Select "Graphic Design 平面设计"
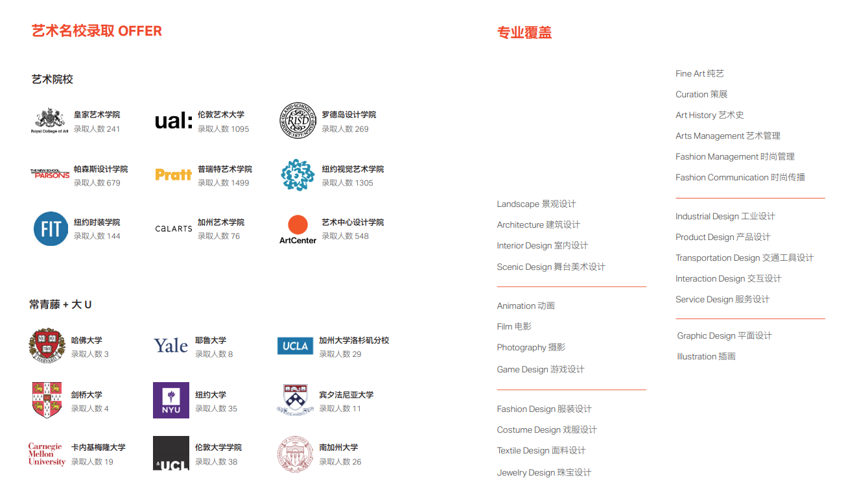Image resolution: width=868 pixels, height=495 pixels. click(724, 336)
